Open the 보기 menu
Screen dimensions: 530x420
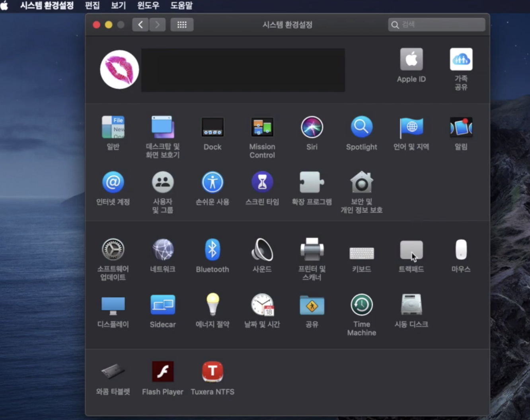[118, 6]
